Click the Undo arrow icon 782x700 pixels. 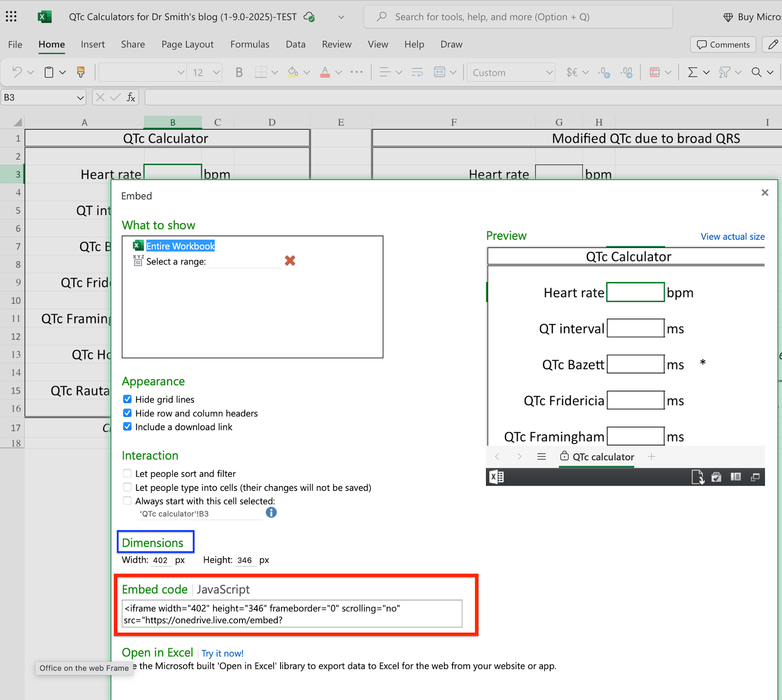(17, 72)
